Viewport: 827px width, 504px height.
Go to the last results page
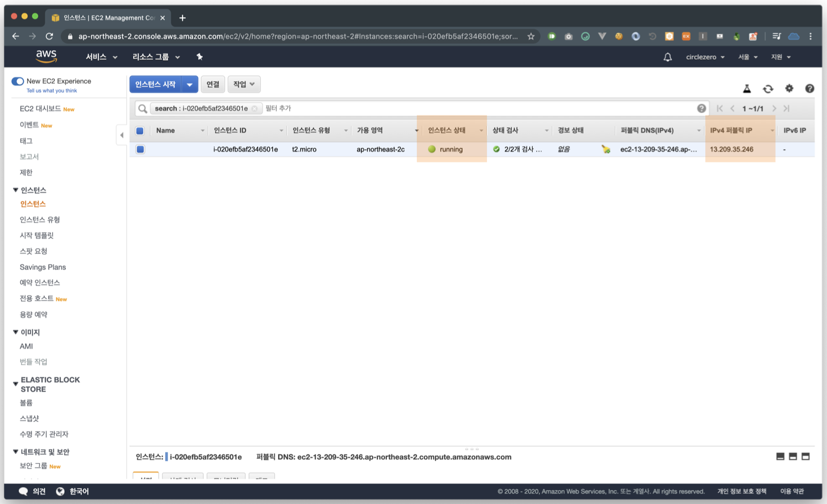786,108
